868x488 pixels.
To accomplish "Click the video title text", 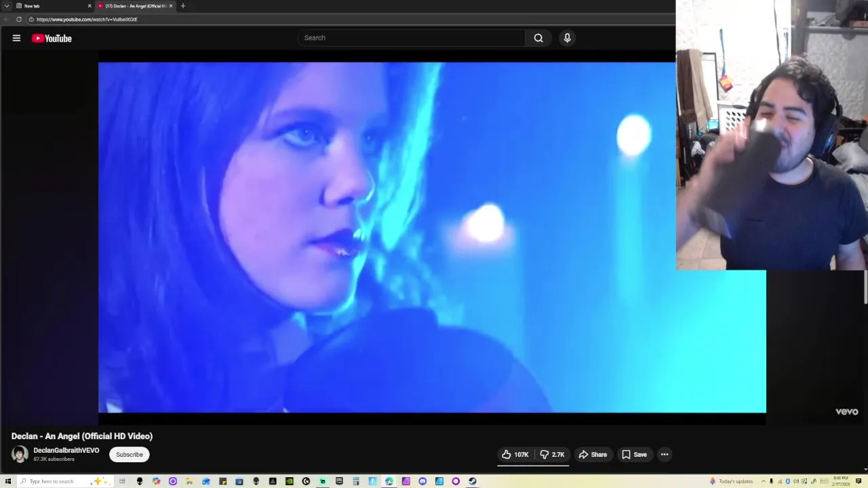I will coord(82,436).
